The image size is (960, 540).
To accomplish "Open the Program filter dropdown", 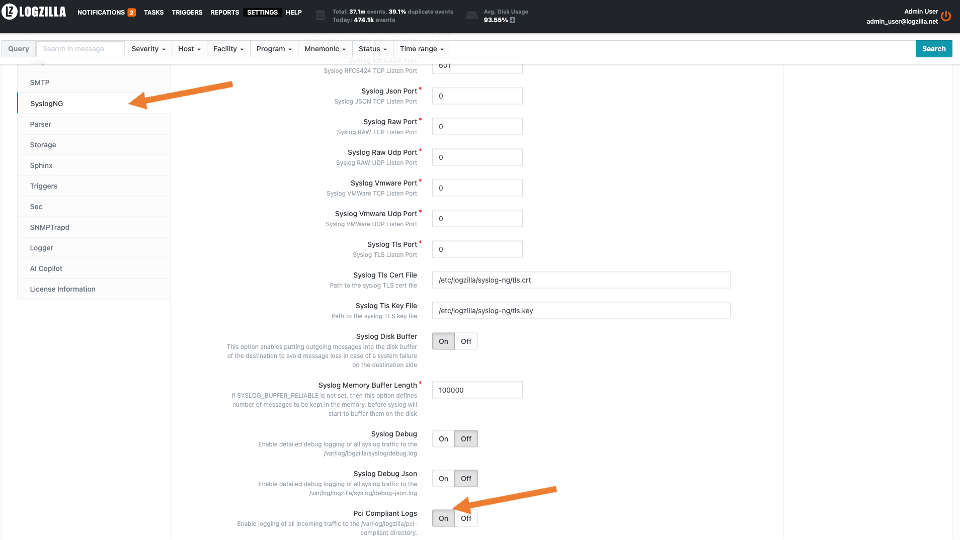I will click(274, 49).
